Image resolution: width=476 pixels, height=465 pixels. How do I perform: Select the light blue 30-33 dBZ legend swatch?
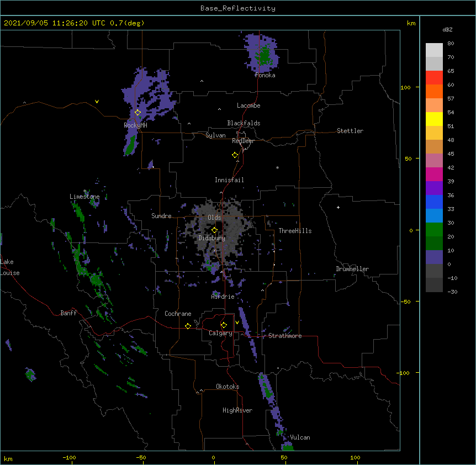tap(434, 216)
